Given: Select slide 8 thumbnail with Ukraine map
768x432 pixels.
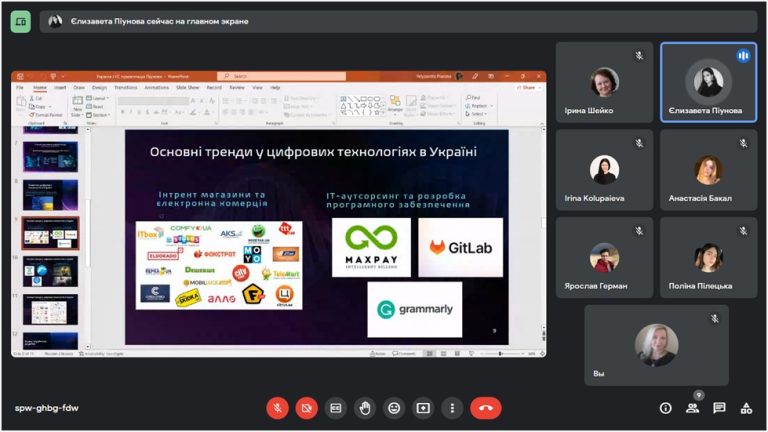Looking at the screenshot, I should click(x=50, y=195).
